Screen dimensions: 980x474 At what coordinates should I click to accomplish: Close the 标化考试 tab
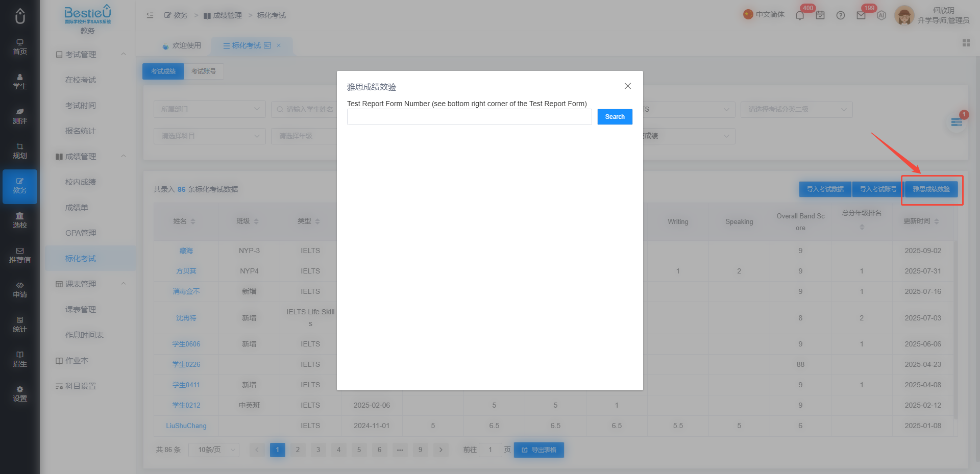279,45
